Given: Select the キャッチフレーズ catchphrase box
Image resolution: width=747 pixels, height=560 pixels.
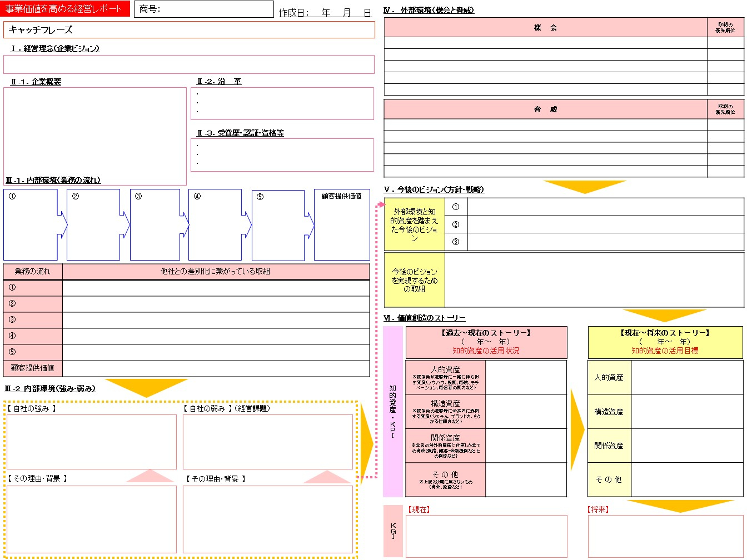Looking at the screenshot, I should (x=189, y=29).
